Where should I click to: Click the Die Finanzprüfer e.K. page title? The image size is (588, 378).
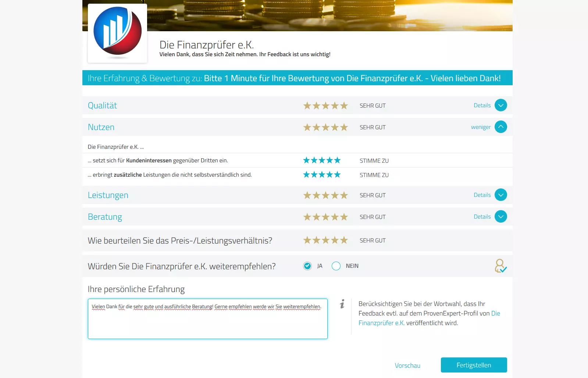coord(207,45)
